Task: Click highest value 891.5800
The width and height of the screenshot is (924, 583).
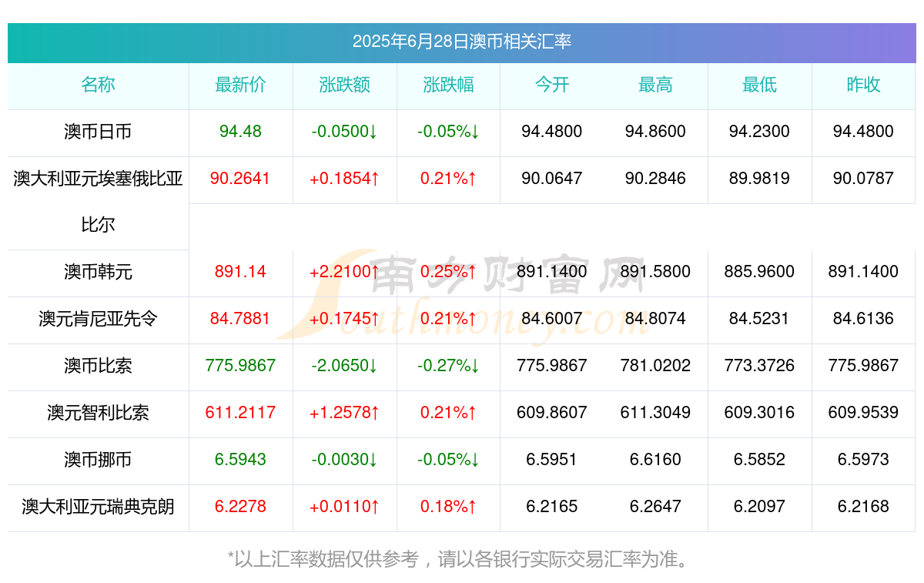Action: point(655,272)
